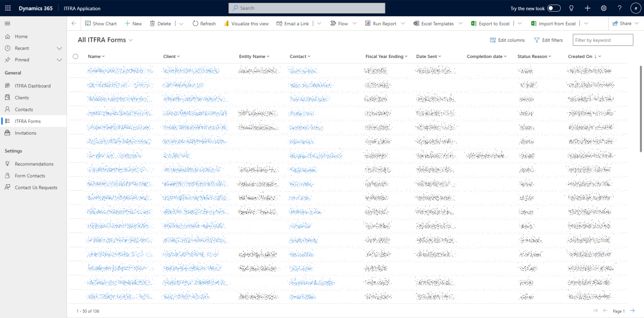
Task: Click the Filter by keyword field
Action: (602, 40)
